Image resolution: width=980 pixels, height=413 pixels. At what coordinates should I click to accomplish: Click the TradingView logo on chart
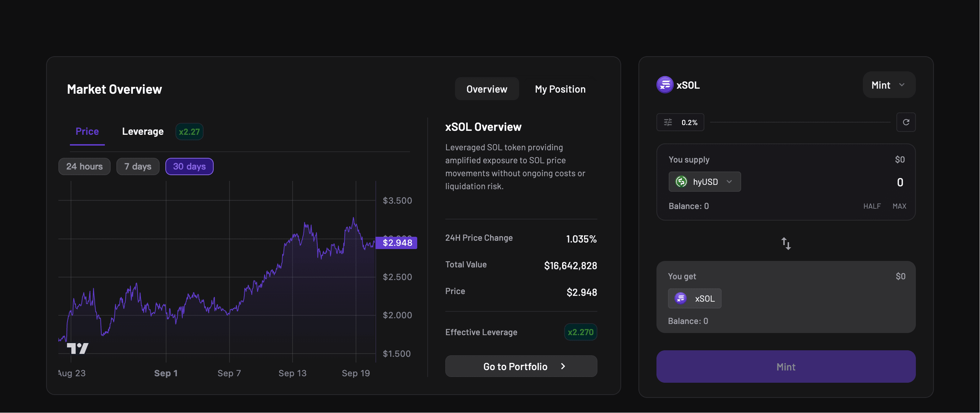[x=77, y=348]
